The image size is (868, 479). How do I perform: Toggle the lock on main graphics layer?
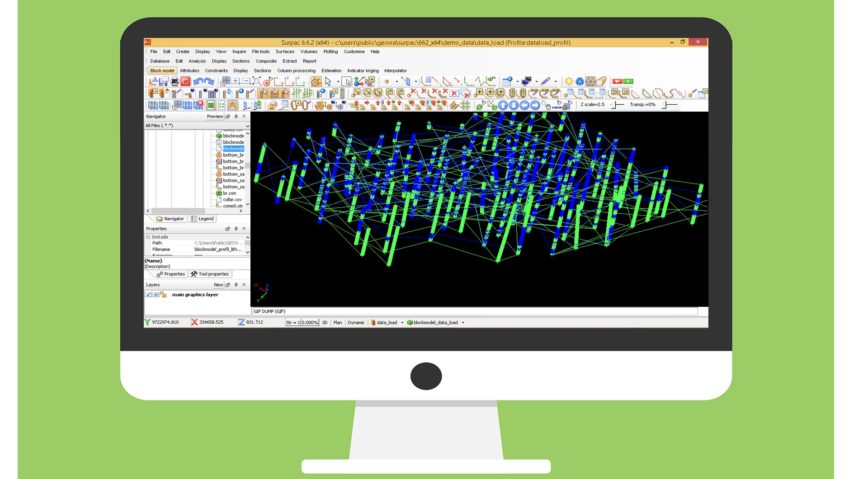[163, 295]
